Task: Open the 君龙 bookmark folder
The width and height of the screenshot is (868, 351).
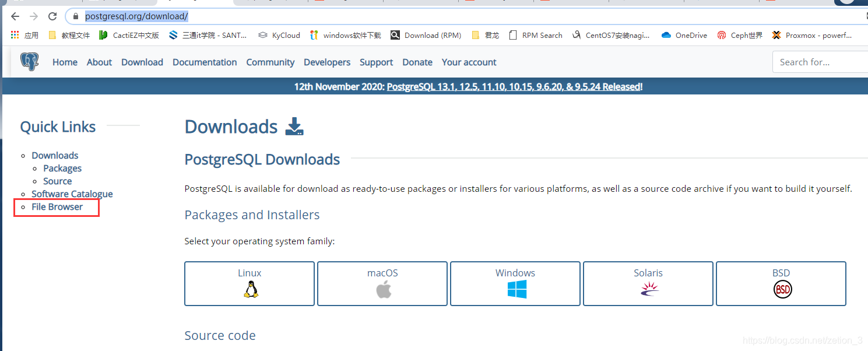Action: (x=485, y=35)
